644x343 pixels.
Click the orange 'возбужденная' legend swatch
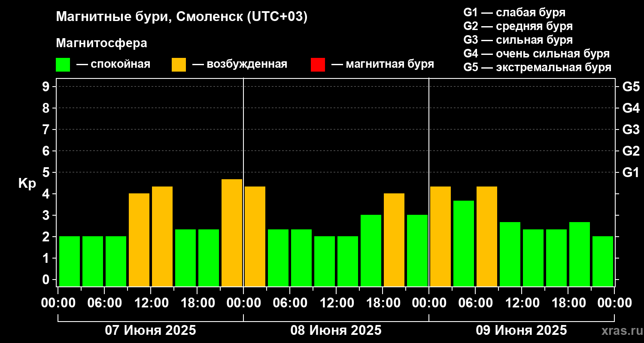tap(179, 65)
